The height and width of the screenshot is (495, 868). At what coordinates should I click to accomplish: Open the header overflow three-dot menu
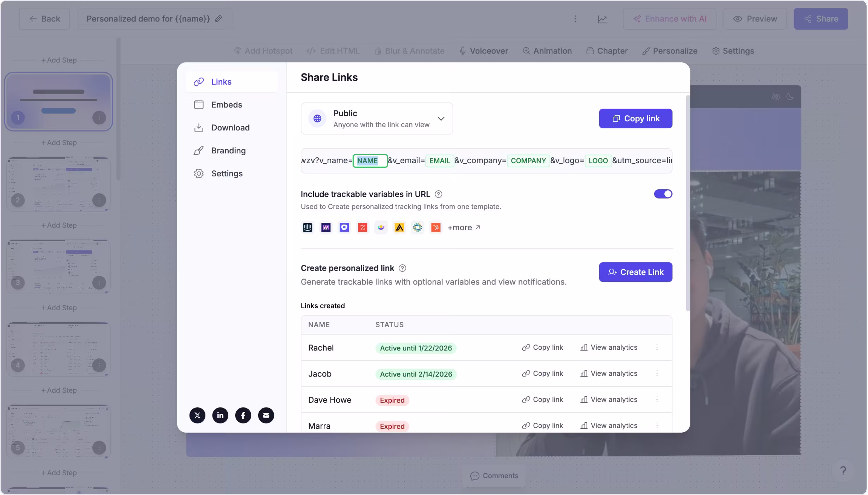click(575, 19)
